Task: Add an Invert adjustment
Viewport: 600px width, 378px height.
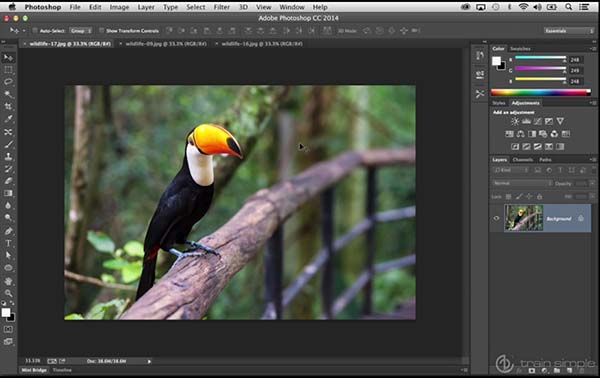Action: [515, 147]
